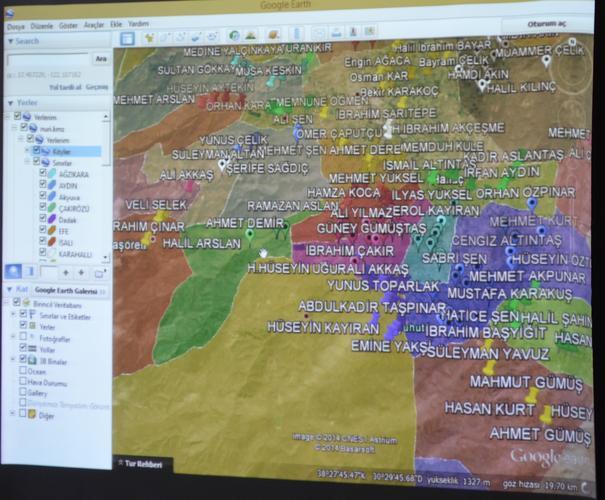The width and height of the screenshot is (605, 500).
Task: Enable the Hava Durumu layer checkbox
Action: tap(23, 382)
